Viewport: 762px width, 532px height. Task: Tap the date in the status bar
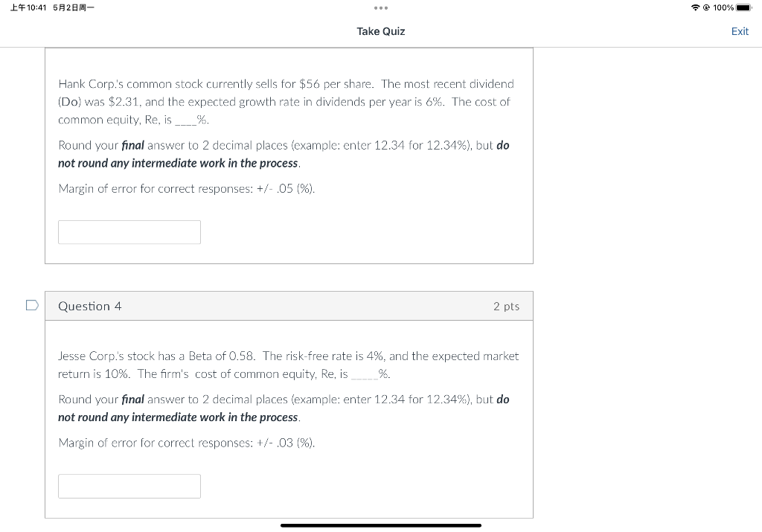pos(74,7)
